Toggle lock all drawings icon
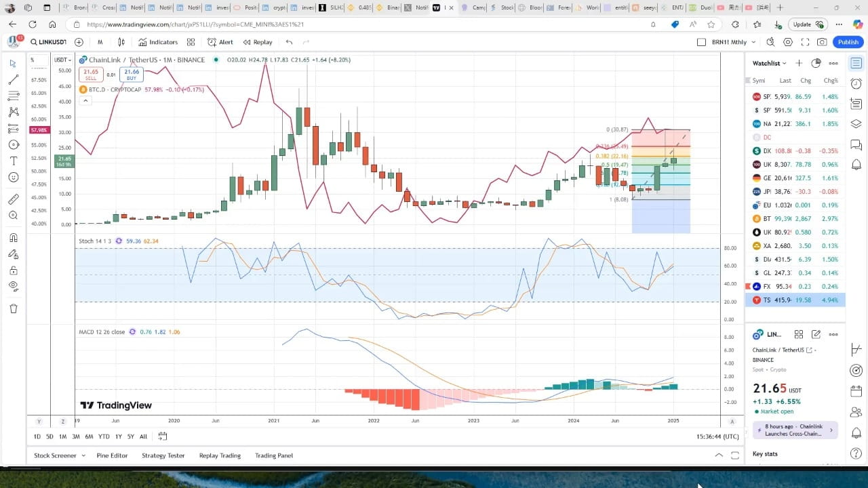 (14, 270)
